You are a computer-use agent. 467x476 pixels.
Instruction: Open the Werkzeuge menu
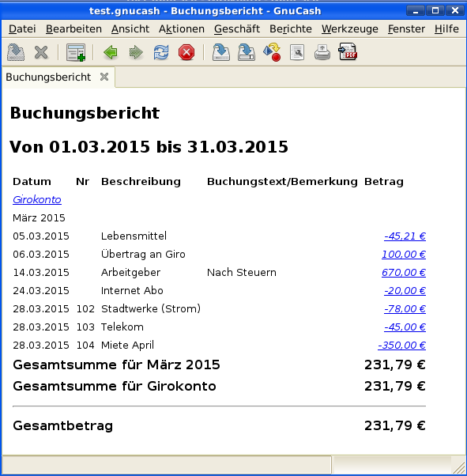(x=350, y=28)
